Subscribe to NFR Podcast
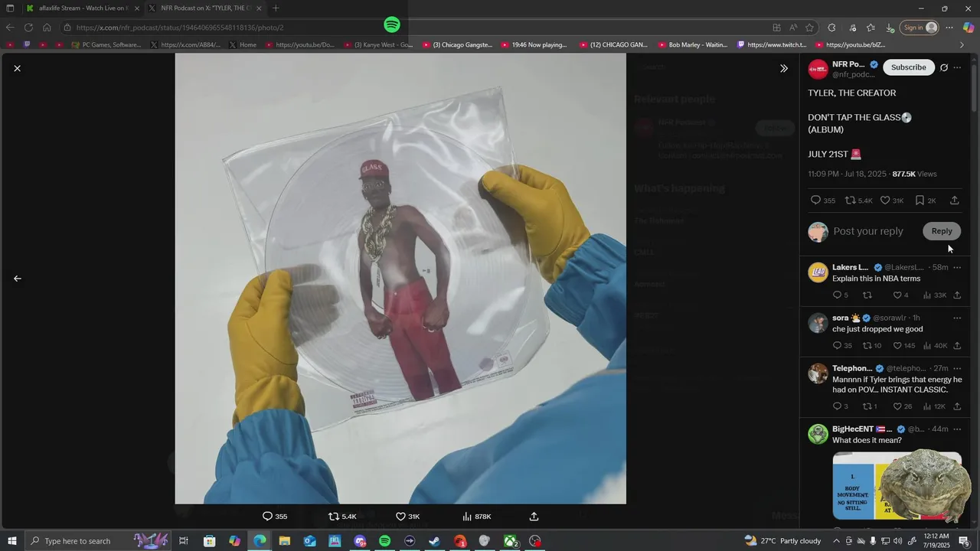The image size is (980, 551). tap(908, 67)
